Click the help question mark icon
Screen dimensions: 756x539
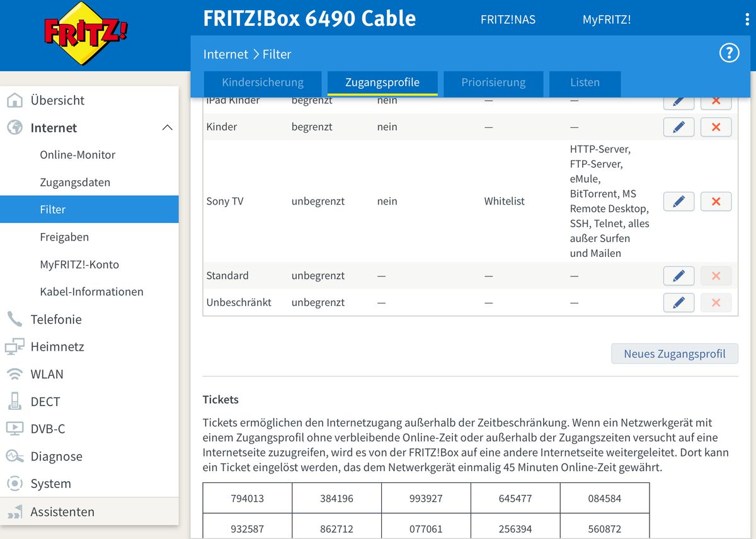point(729,54)
